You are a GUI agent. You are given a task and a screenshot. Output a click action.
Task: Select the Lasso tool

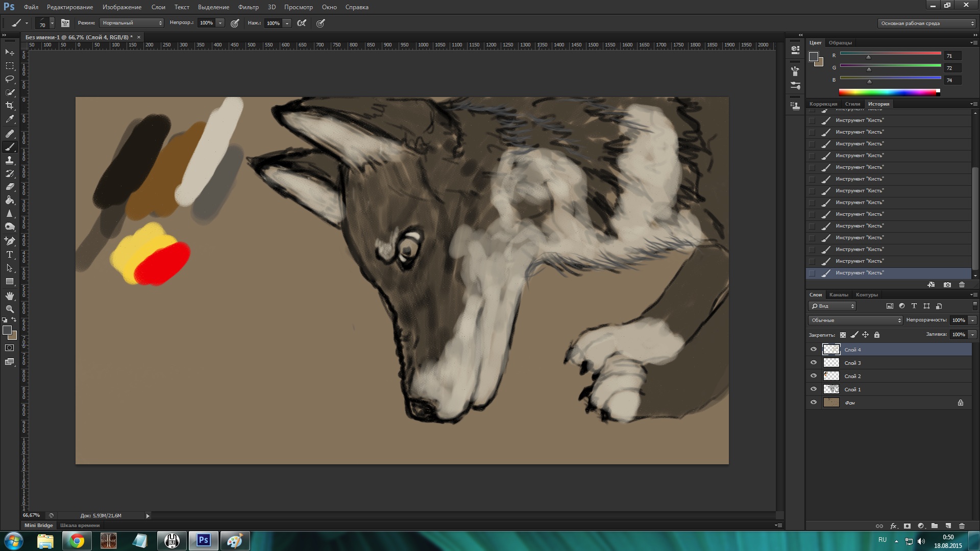10,79
